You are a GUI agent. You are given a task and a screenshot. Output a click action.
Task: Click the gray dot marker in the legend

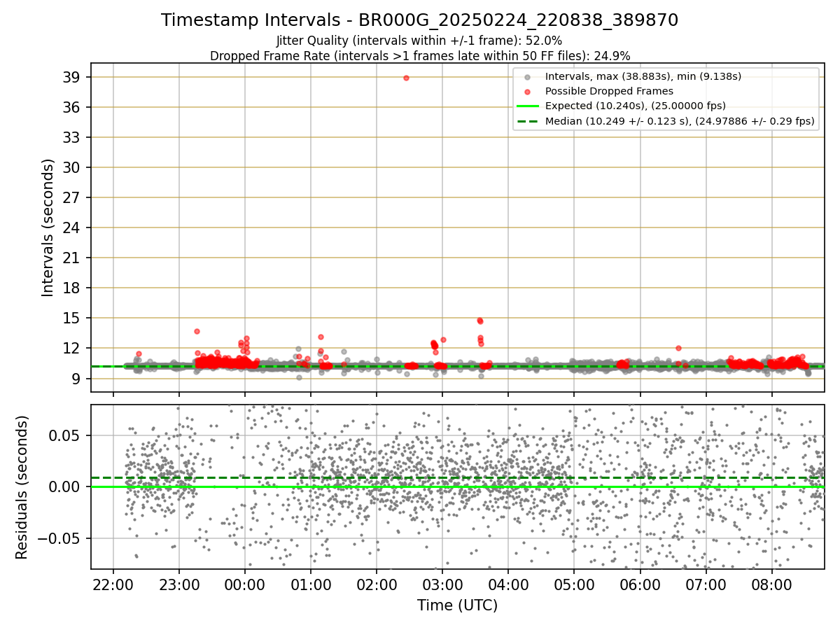click(x=528, y=77)
